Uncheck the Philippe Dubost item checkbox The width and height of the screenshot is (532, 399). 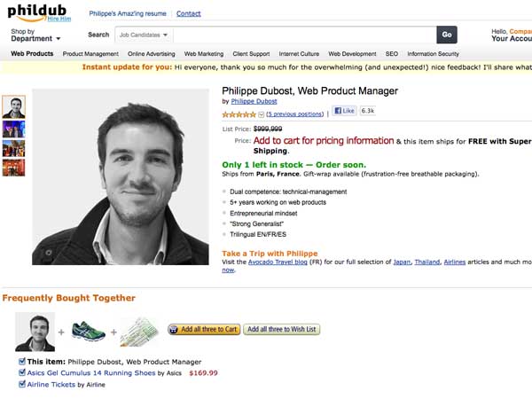pos(21,362)
